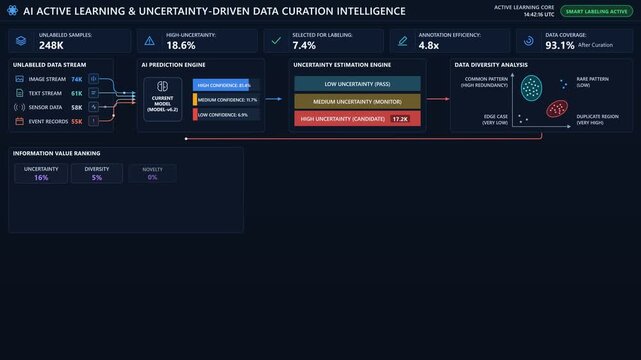Image resolution: width=641 pixels, height=360 pixels.
Task: Click the Event Records calendar icon
Action: coord(20,121)
